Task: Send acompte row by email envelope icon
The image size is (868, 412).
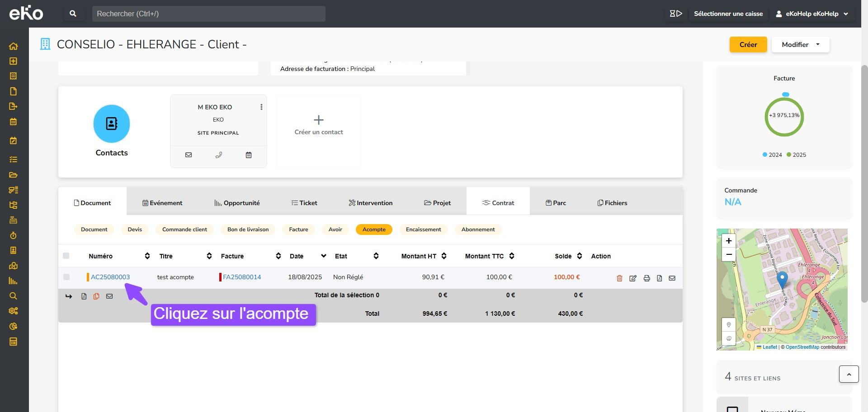Action: tap(672, 278)
